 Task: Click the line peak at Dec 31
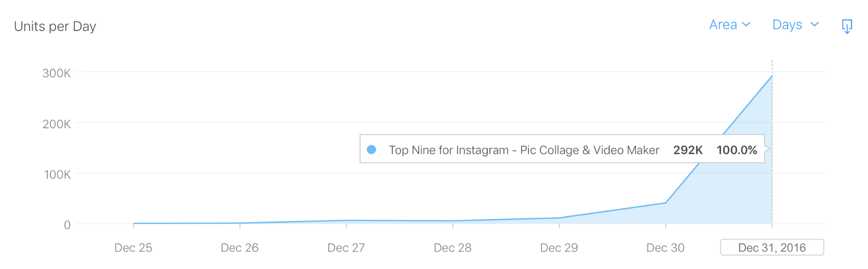coord(772,76)
